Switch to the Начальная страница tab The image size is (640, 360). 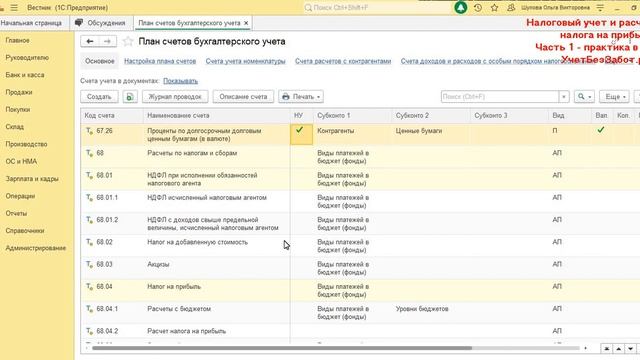point(31,23)
